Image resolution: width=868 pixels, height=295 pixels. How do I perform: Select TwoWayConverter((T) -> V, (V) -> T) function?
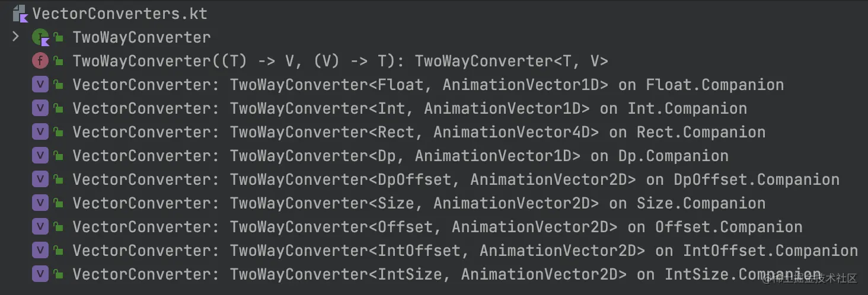coord(341,61)
